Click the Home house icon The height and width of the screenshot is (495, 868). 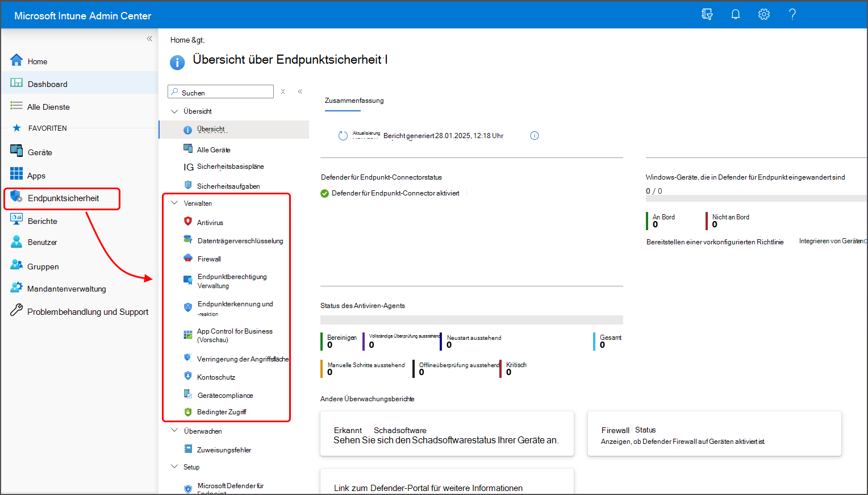point(16,60)
